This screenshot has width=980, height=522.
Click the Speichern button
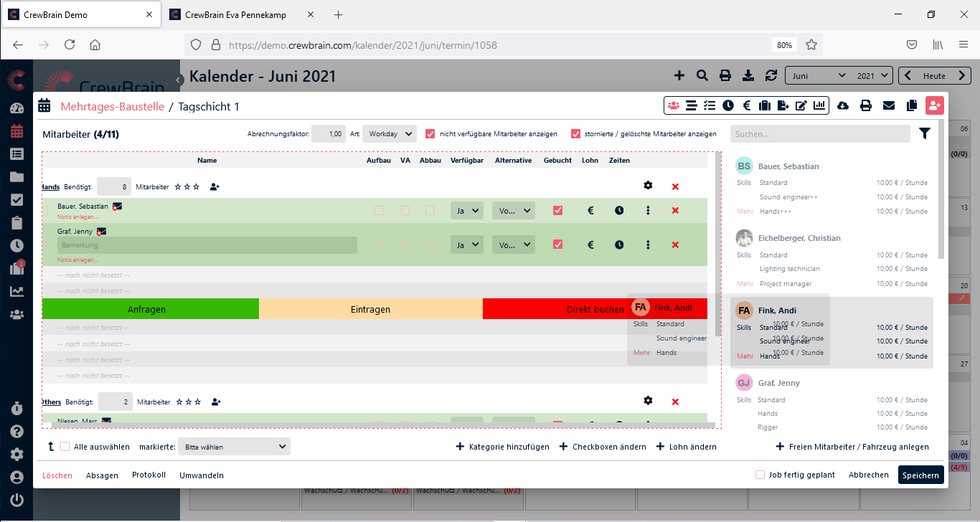[920, 475]
